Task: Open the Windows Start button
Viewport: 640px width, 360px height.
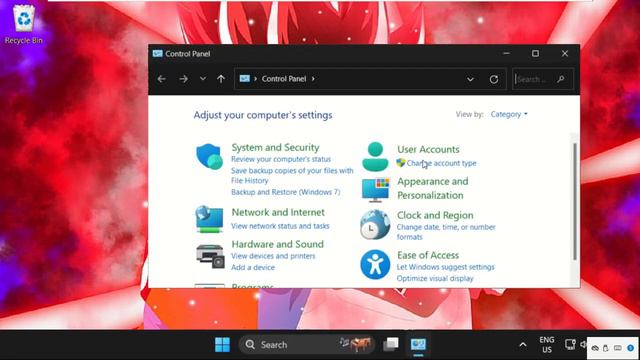Action: point(222,345)
